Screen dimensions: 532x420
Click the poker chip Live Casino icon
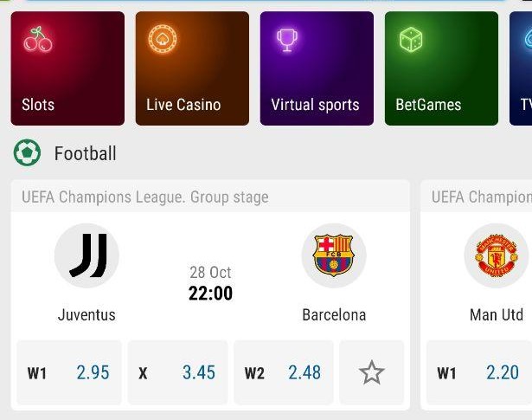point(163,39)
